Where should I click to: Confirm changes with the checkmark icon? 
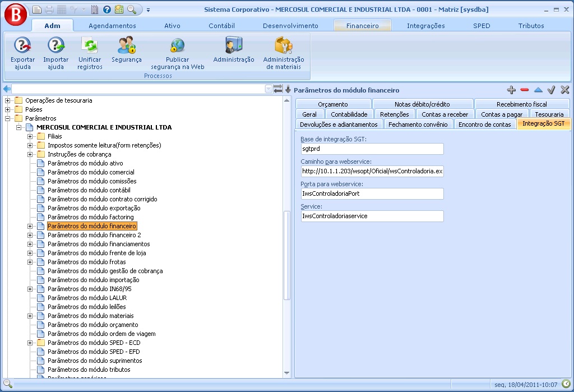(x=551, y=90)
